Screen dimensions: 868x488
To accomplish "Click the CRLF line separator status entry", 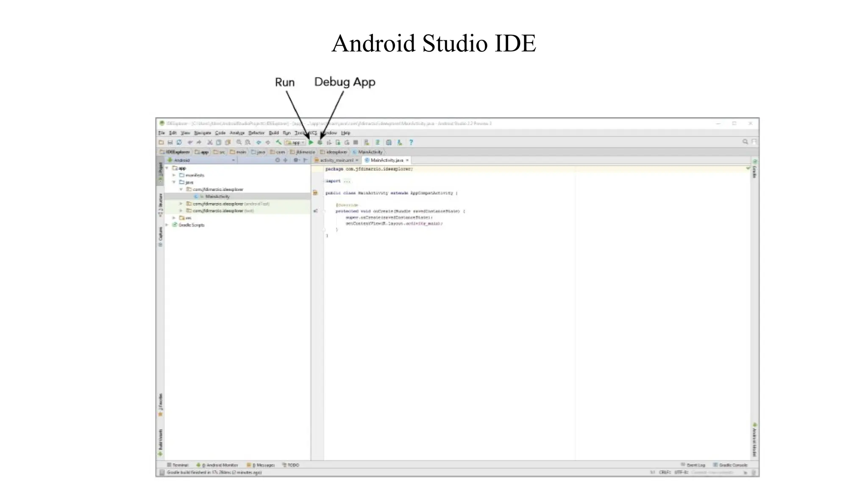I will [x=665, y=472].
